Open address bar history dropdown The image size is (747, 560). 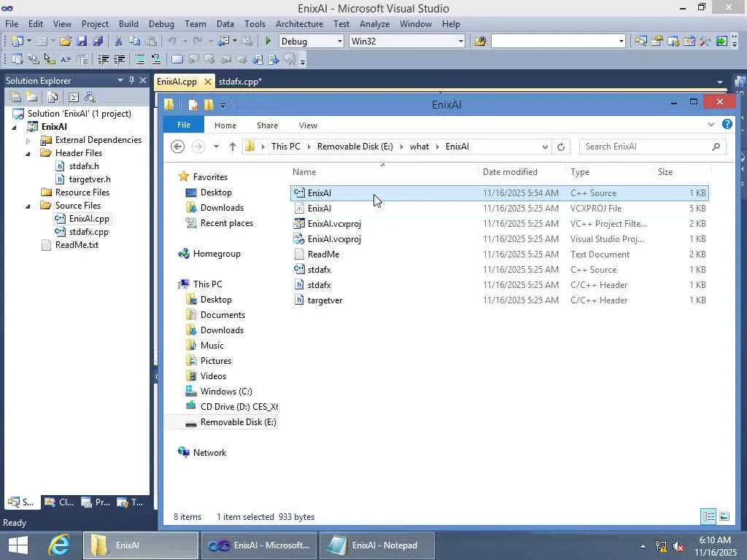[545, 147]
